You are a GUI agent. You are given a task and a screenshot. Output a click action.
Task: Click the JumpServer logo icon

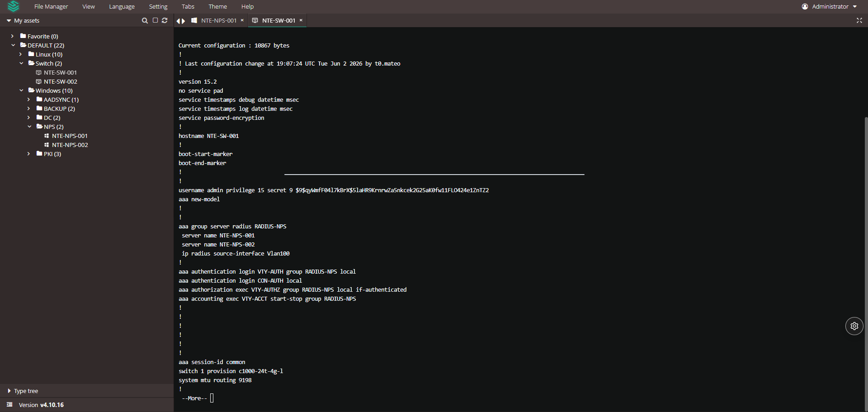(x=14, y=6)
